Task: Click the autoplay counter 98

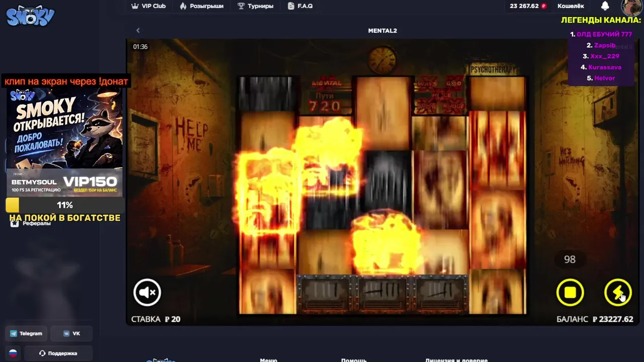Action: [570, 259]
